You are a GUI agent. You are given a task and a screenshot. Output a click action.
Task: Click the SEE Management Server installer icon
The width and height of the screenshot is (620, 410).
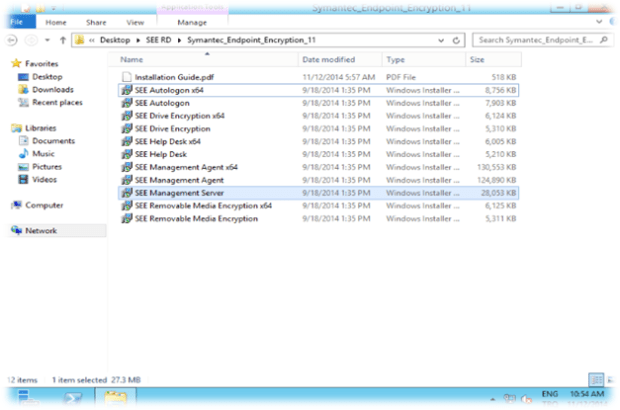pos(126,192)
